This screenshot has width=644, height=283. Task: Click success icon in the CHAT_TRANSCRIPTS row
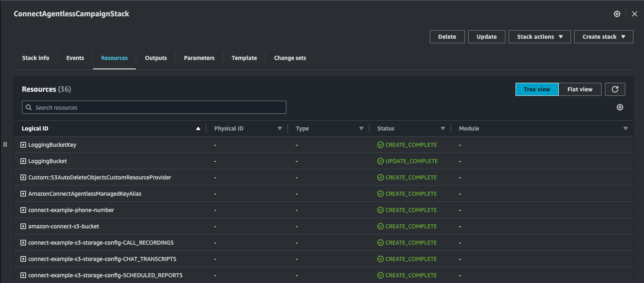[x=381, y=259]
